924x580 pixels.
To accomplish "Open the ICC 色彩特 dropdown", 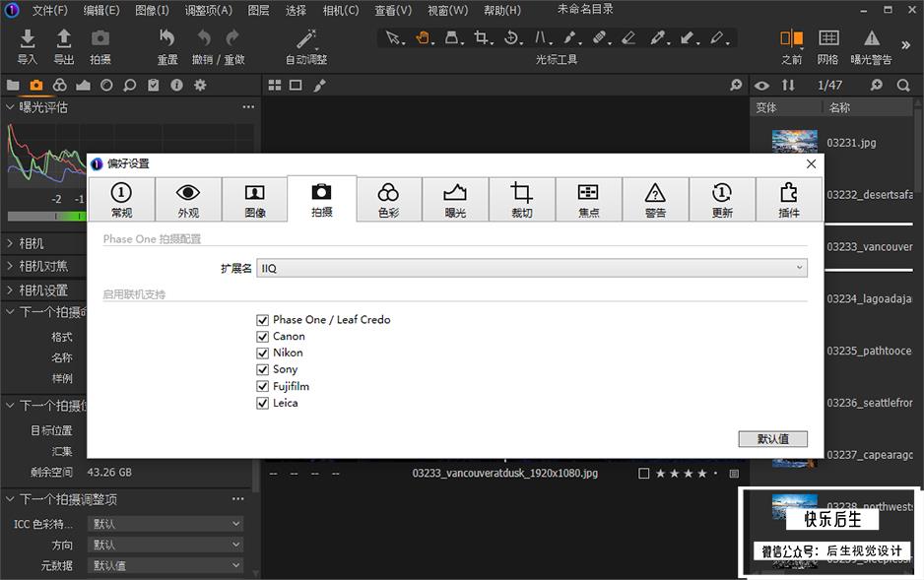I will pyautogui.click(x=165, y=524).
